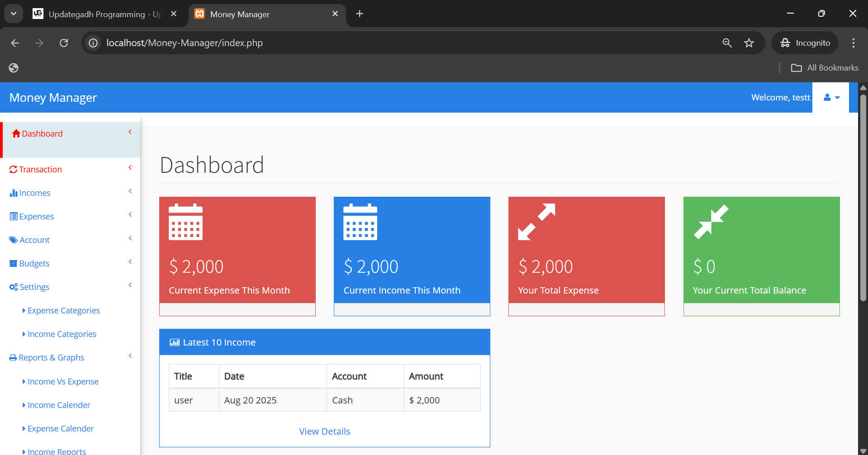The image size is (868, 455).
Task: Click the chart icon beside Latest 10 Income
Action: pos(174,342)
